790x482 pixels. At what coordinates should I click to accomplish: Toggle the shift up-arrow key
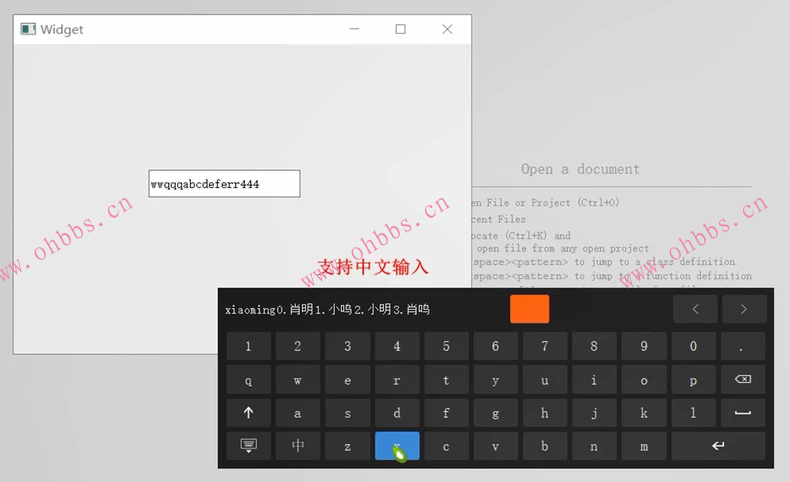tap(248, 413)
